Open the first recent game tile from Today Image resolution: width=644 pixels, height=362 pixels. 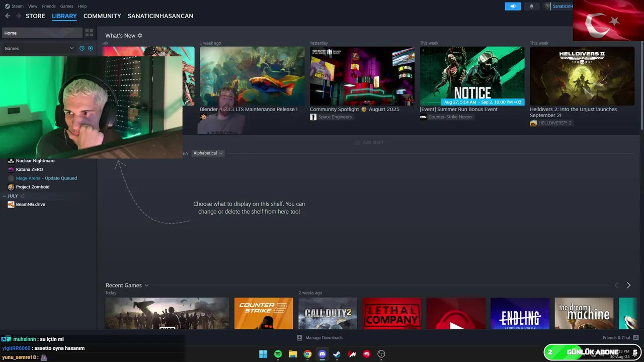167,314
